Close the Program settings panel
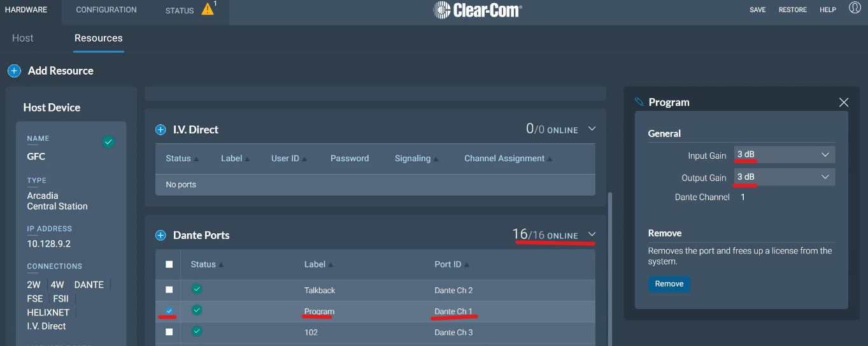 844,102
